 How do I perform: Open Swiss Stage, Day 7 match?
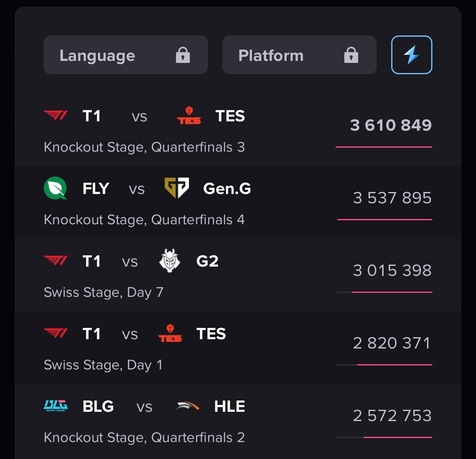click(103, 292)
